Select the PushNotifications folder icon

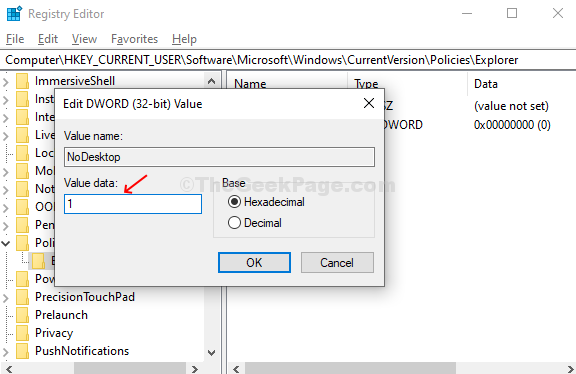[22, 351]
